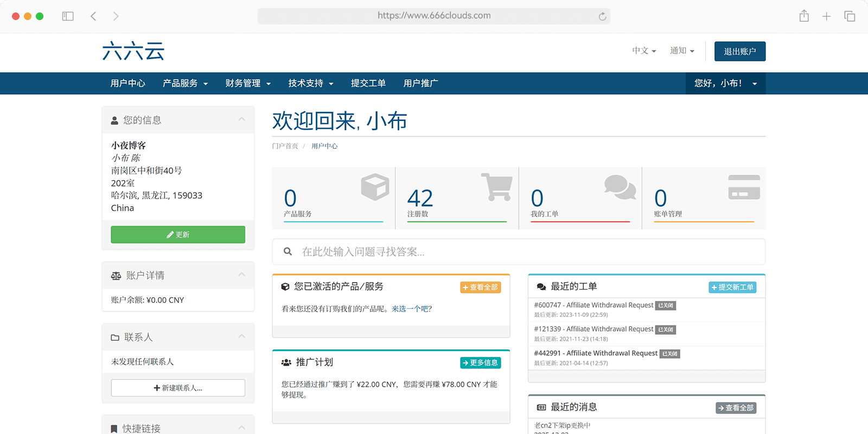Select 提交工单 in navigation bar
Screen dimensions: 868x434
click(x=368, y=83)
